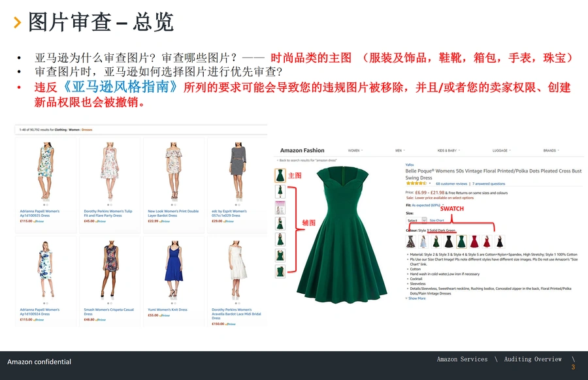This screenshot has height=380, width=588.
Task: Open 68 customer reviews link
Action: [451, 183]
